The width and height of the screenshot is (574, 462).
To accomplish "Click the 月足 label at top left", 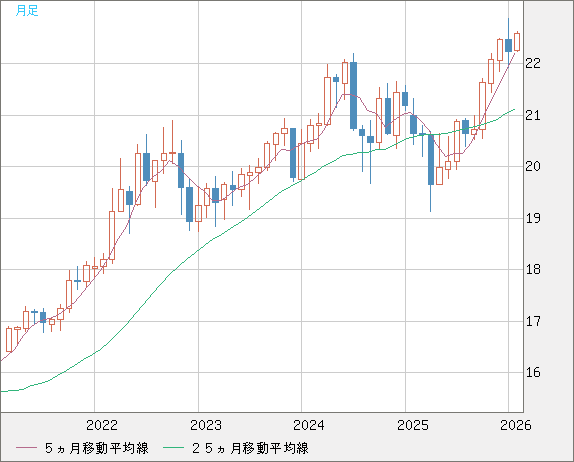I will tap(27, 11).
